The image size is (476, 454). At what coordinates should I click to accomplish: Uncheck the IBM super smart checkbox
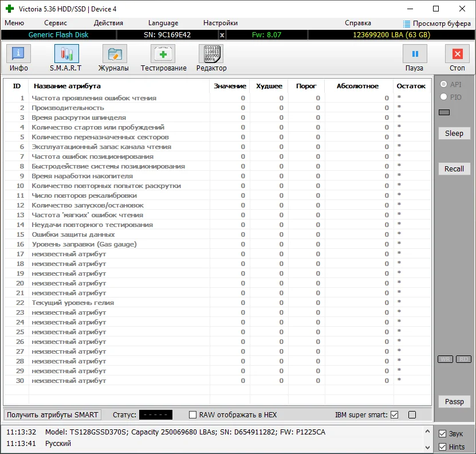tap(394, 415)
